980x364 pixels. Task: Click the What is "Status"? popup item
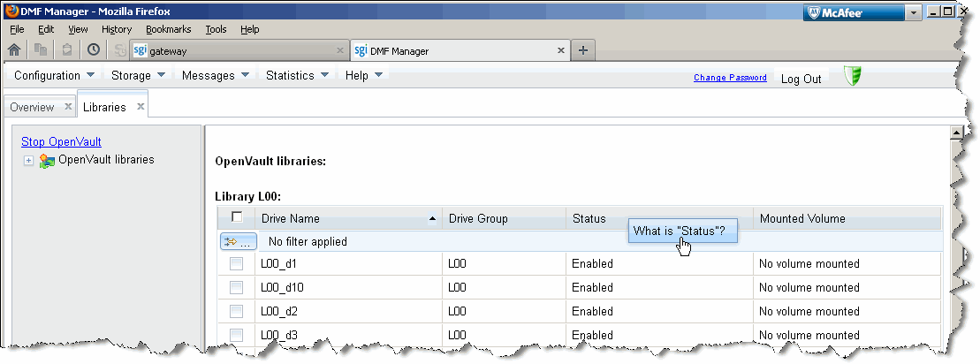click(682, 231)
